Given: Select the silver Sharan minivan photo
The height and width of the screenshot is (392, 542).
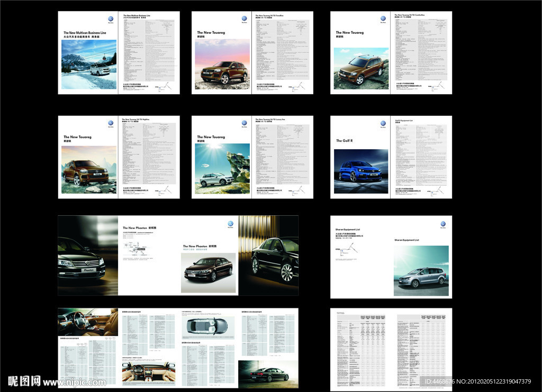Looking at the screenshot, I should pos(421,271).
